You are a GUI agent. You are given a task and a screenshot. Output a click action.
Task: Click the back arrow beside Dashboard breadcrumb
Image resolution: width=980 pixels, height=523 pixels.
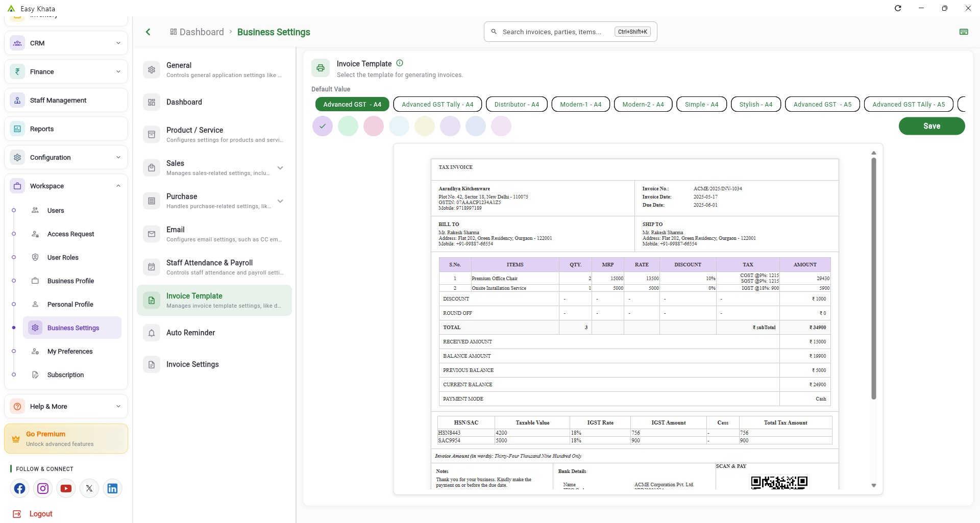point(148,32)
